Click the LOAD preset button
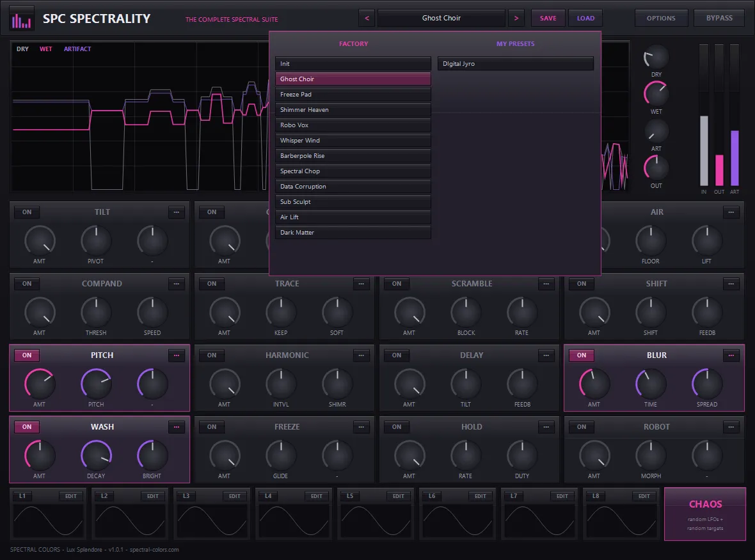This screenshot has height=560, width=755. [585, 19]
